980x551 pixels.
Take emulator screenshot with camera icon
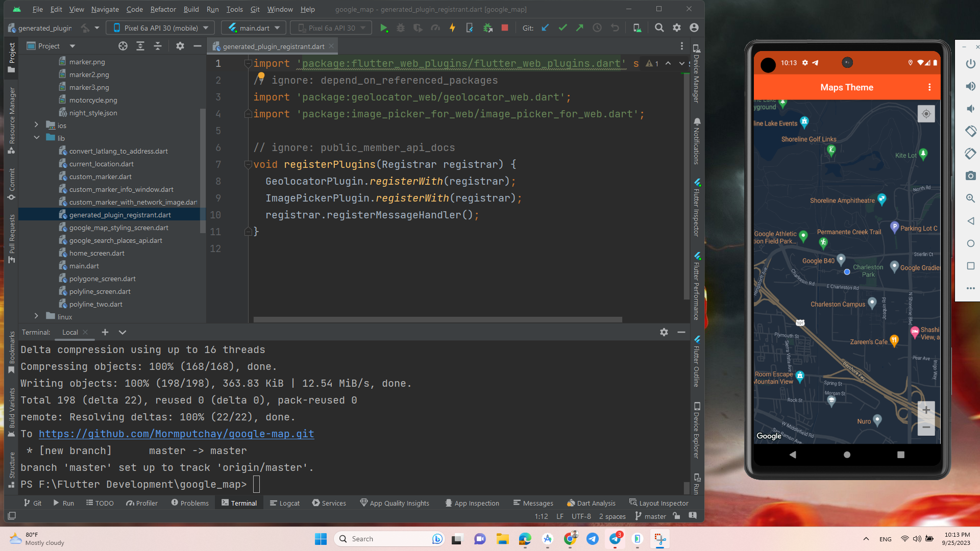970,176
